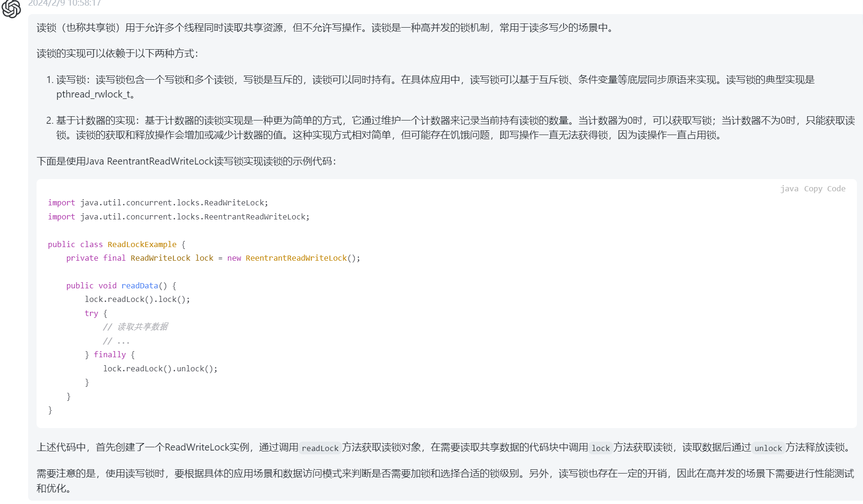
Task: Click the ChatGPT avatar logo icon
Action: coord(11,8)
